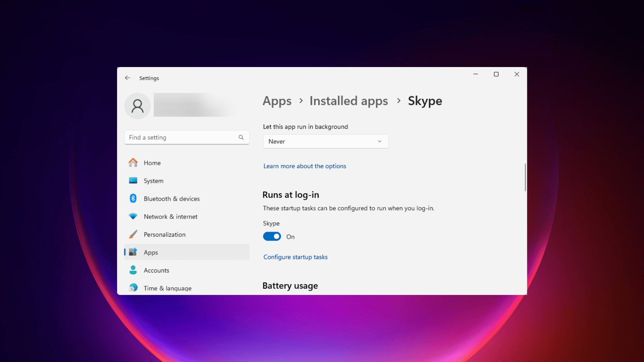
Task: Go to Apps breadcrumb at top
Action: click(x=277, y=101)
